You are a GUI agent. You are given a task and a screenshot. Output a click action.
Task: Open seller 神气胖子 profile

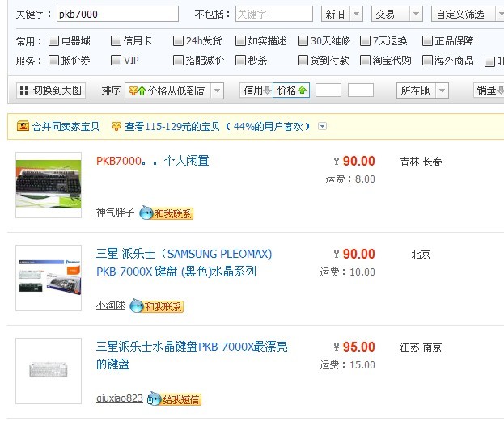(116, 213)
